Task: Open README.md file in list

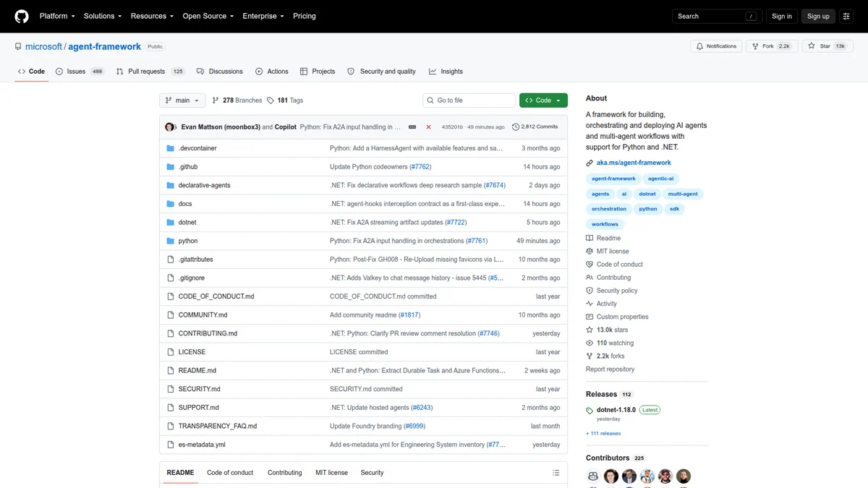Action: click(x=197, y=370)
